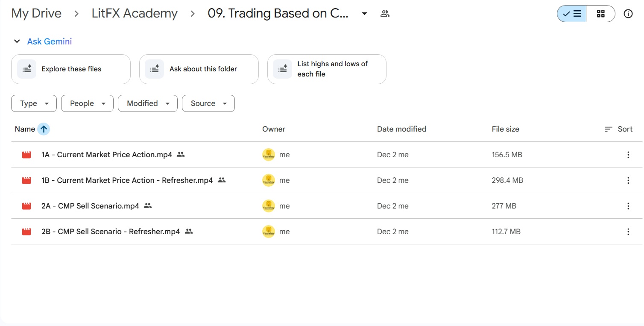Open more actions for 2A - CMP Sell Scenario.mp4
The width and height of the screenshot is (644, 326).
point(628,206)
